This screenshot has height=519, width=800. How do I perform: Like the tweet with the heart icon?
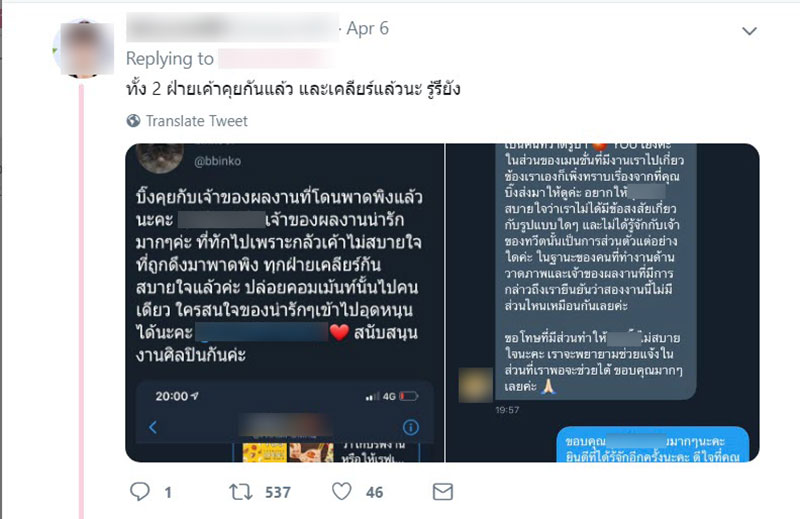pyautogui.click(x=342, y=491)
